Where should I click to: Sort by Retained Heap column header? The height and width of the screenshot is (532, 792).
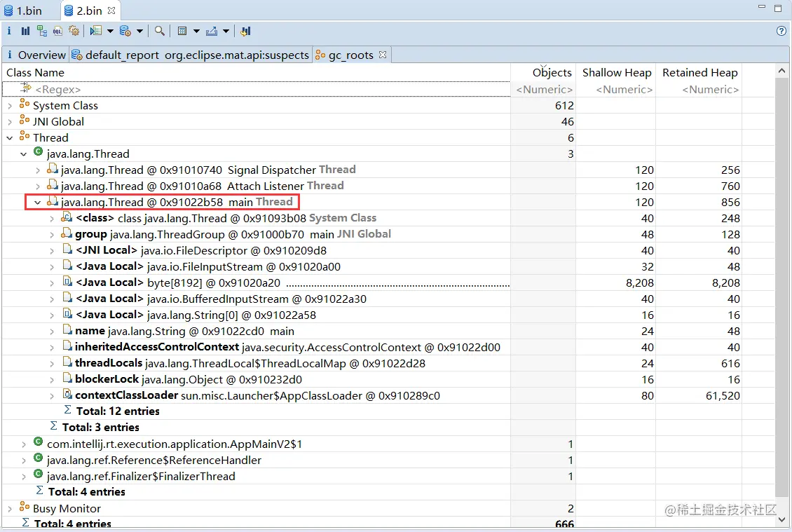(x=699, y=73)
